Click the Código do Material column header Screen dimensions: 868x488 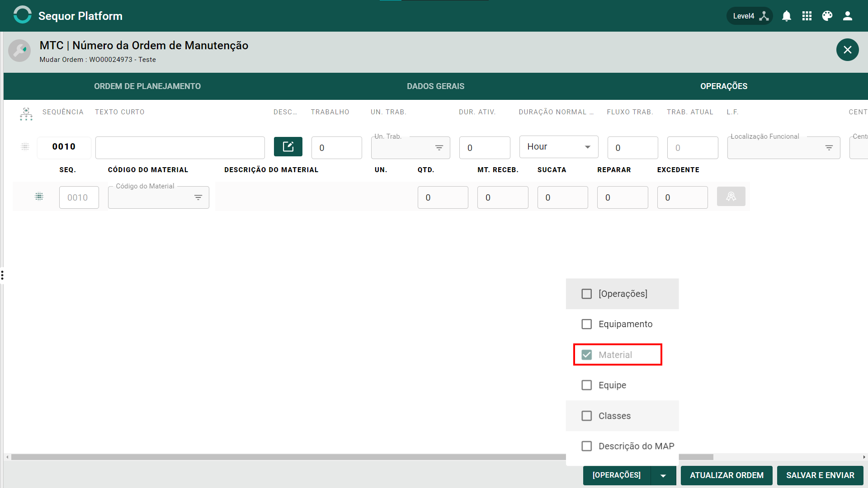(148, 170)
